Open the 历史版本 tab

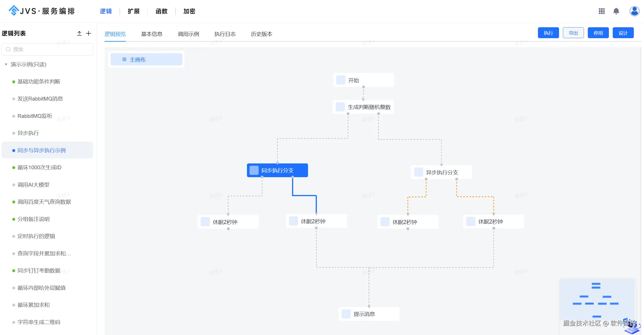[x=261, y=34]
